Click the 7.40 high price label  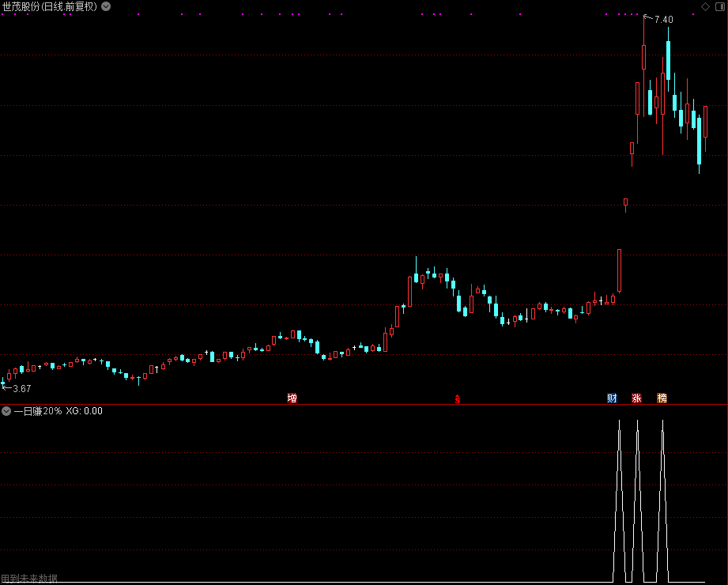(663, 20)
